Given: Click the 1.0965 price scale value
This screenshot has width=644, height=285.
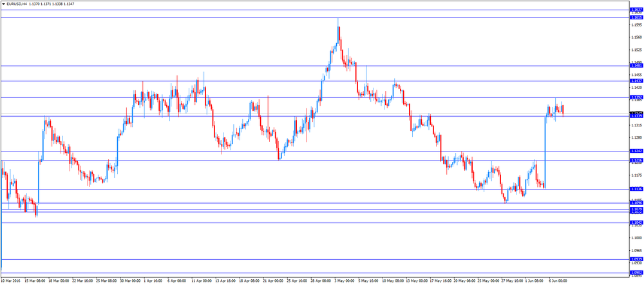Looking at the screenshot, I should (x=636, y=250).
